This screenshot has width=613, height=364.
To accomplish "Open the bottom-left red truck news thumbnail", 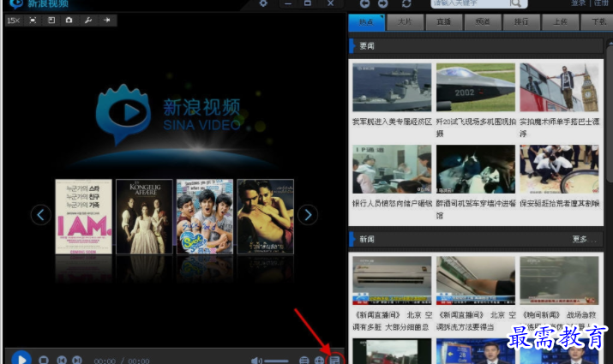I will [x=392, y=351].
